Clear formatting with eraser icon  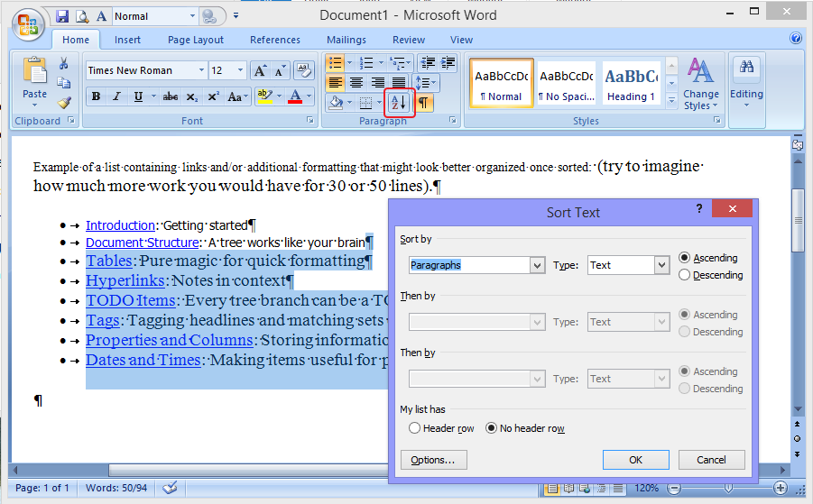(x=304, y=70)
